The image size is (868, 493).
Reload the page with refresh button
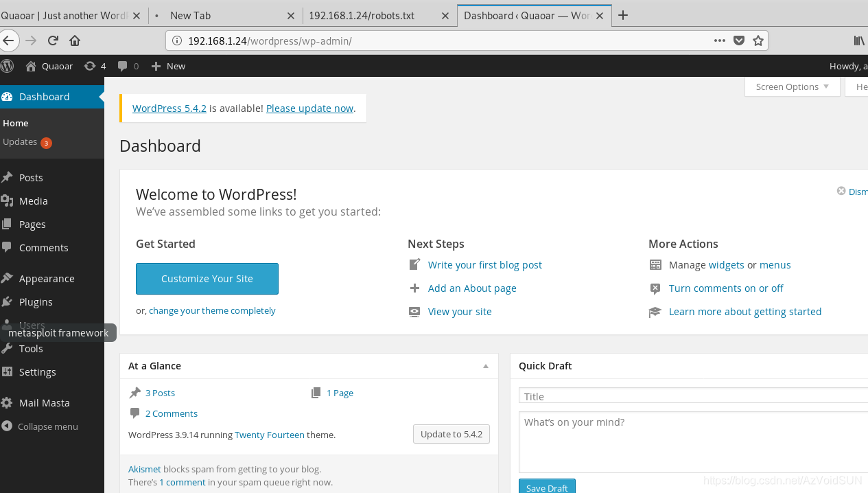tap(53, 41)
